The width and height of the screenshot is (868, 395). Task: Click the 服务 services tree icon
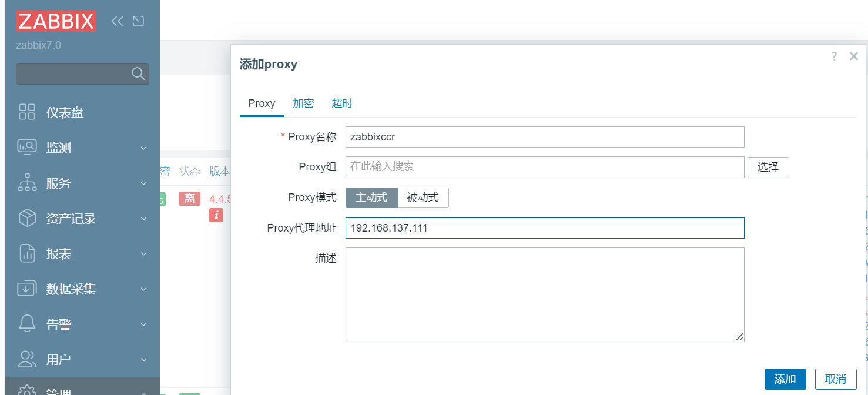click(27, 183)
